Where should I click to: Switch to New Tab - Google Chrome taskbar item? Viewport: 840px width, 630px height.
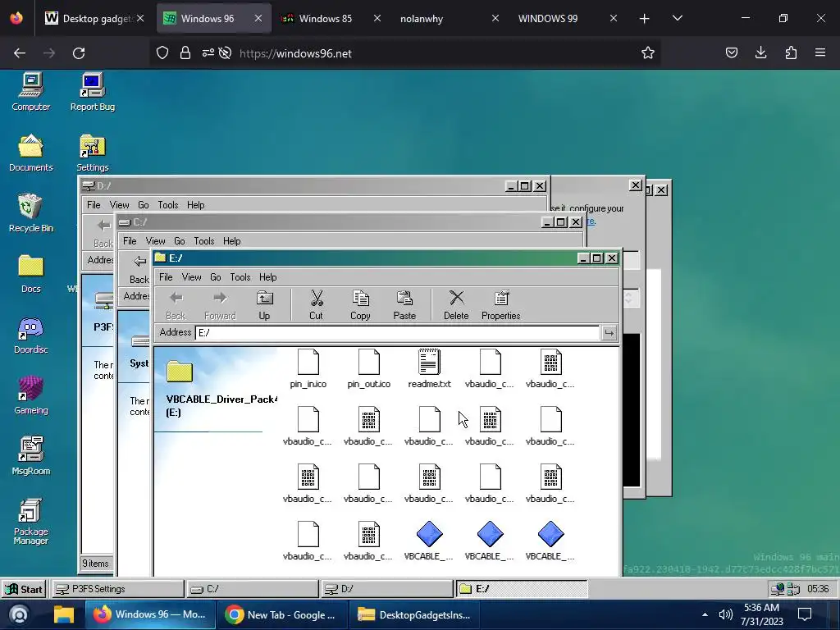coord(283,614)
